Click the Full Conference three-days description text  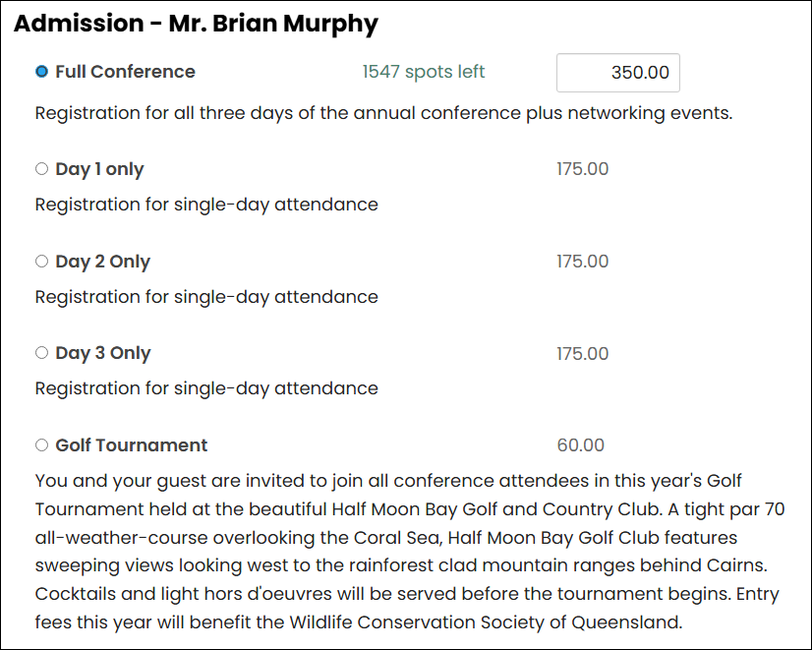(x=383, y=113)
